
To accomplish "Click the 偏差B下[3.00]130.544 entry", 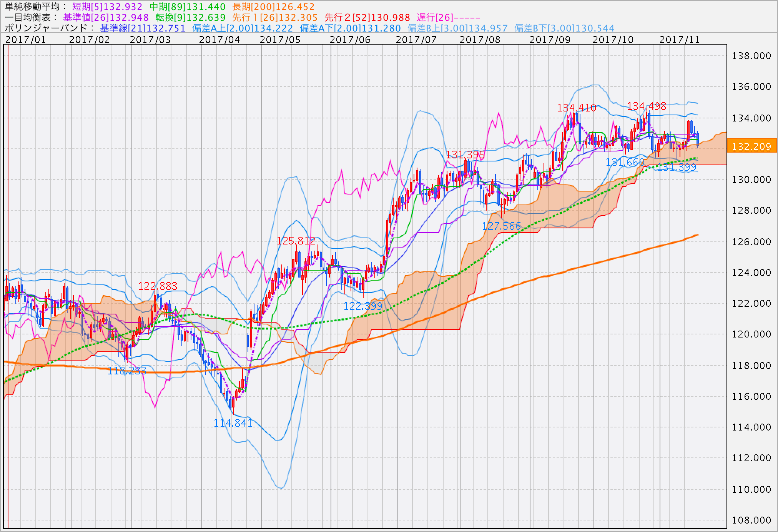I will point(564,28).
